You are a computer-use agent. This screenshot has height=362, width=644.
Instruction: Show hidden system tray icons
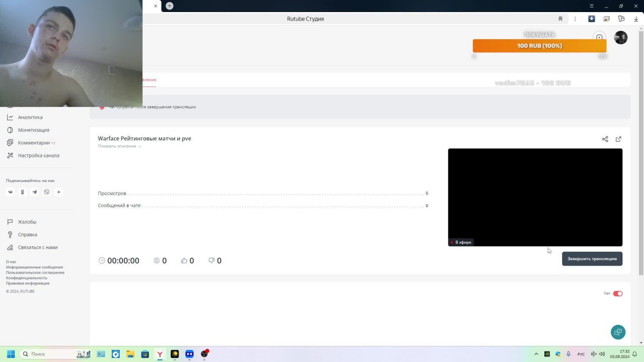pyautogui.click(x=536, y=354)
